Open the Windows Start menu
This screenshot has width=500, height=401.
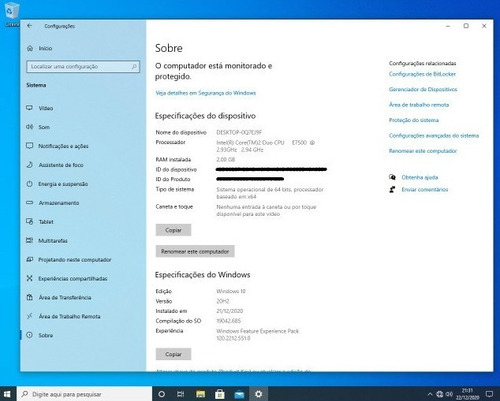pos(8,394)
